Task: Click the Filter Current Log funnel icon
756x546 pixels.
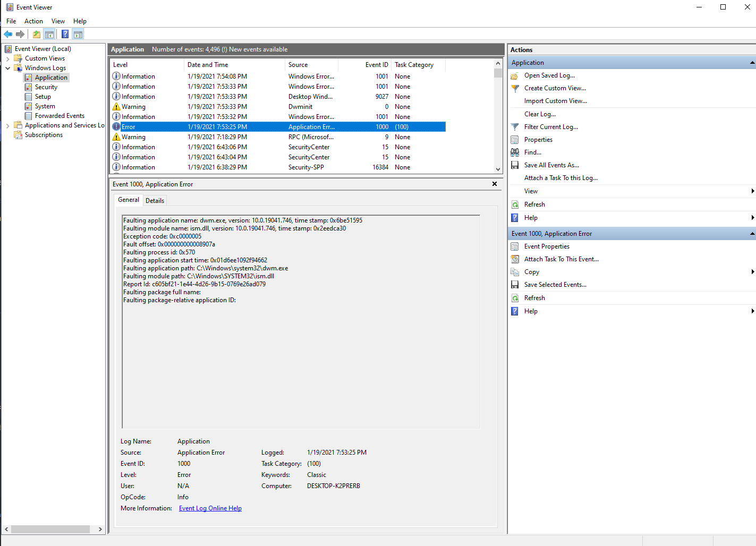Action: click(515, 127)
